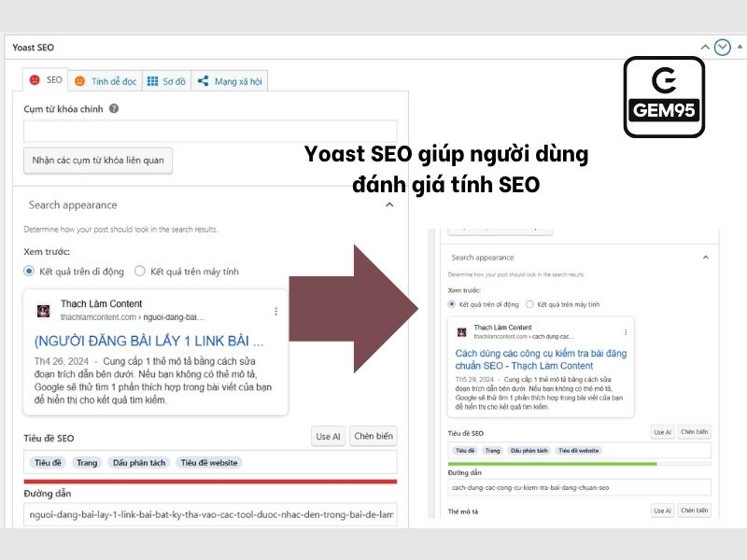Click the help icon beside Cụm từ khóa chính

coord(114,108)
